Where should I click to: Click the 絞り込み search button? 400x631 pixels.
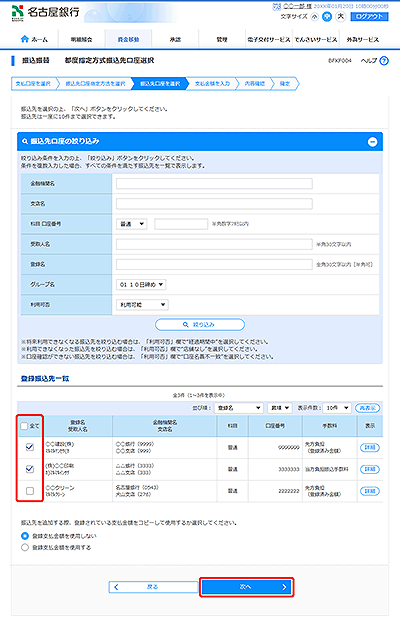[200, 324]
